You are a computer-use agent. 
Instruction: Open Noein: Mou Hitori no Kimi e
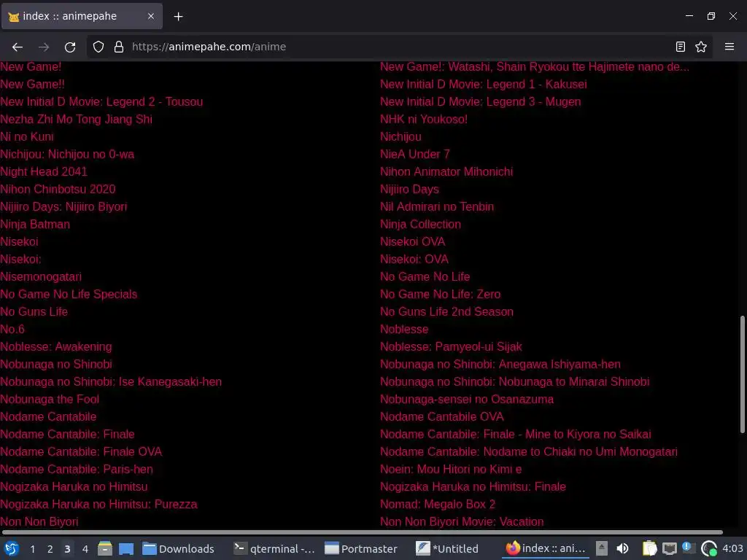click(x=451, y=469)
